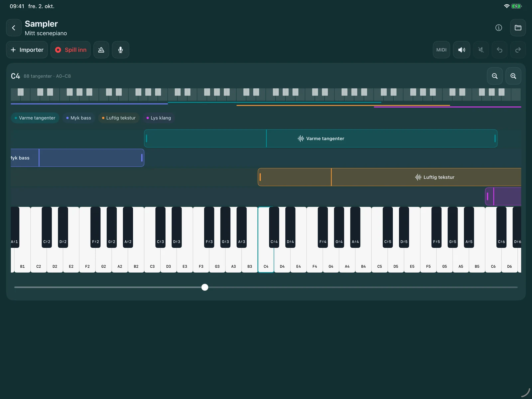Open the info panel

click(x=498, y=28)
